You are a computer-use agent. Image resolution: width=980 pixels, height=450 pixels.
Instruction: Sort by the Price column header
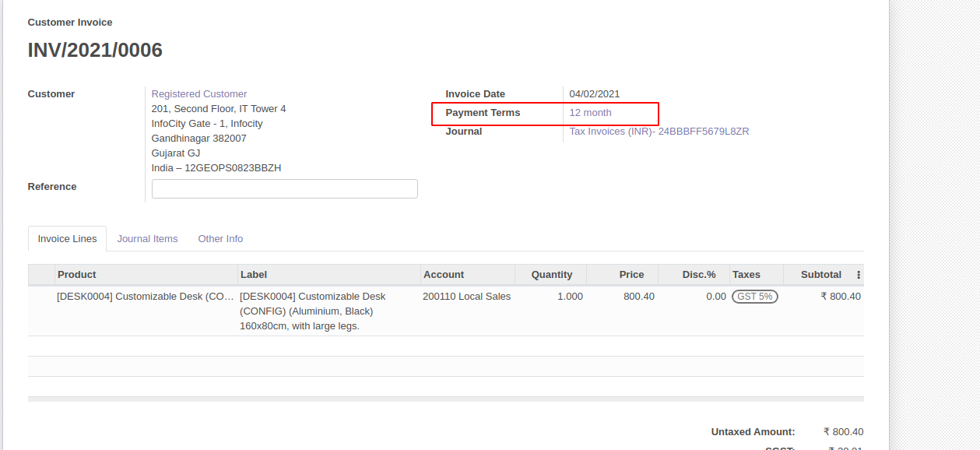[623, 275]
